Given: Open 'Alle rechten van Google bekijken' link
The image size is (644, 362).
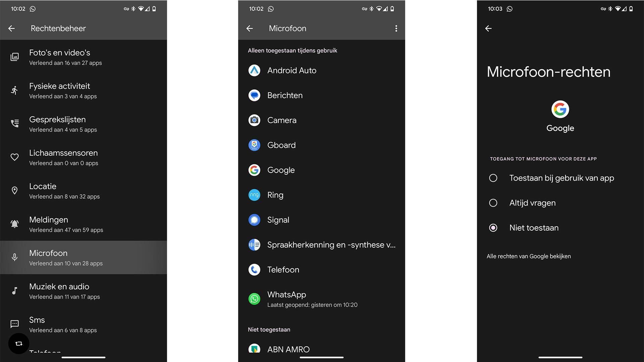Looking at the screenshot, I should (529, 256).
